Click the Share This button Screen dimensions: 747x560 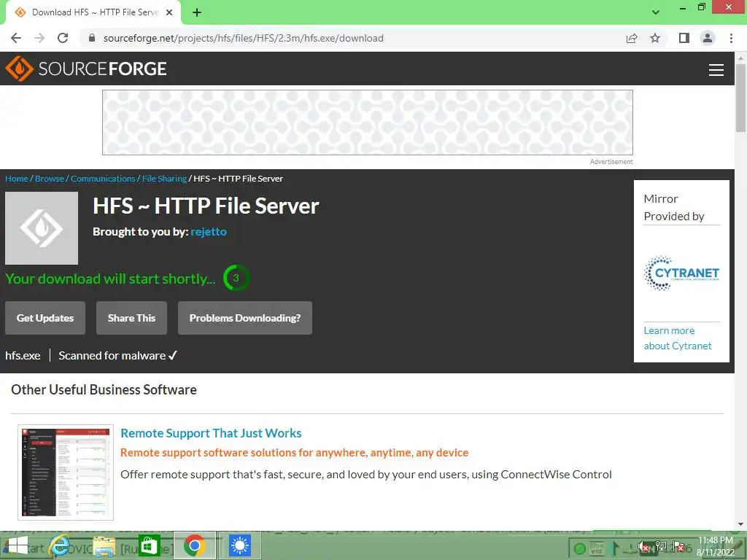click(x=131, y=318)
